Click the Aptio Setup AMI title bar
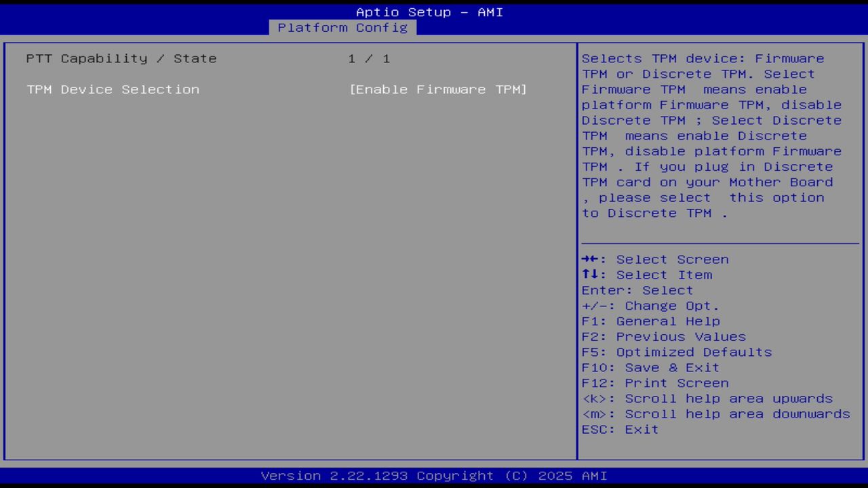 pyautogui.click(x=429, y=12)
